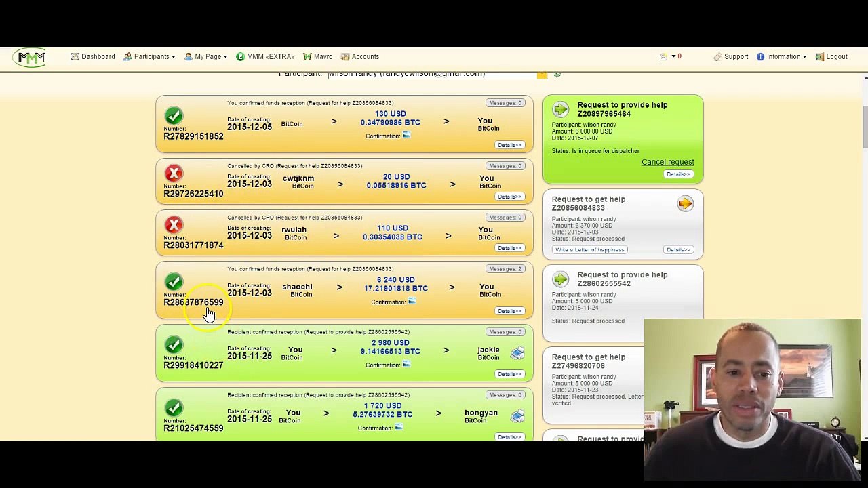Screen dimensions: 868x488
Task: Click the Support ticket icon
Action: [717, 57]
